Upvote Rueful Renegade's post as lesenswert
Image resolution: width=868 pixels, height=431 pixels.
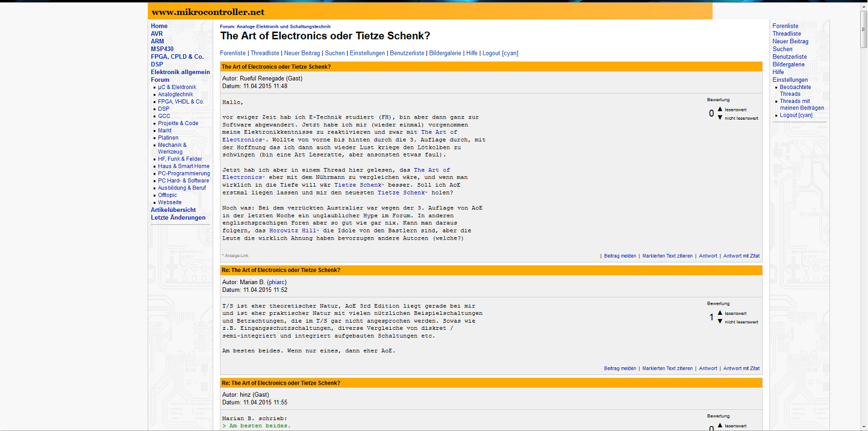pos(720,110)
